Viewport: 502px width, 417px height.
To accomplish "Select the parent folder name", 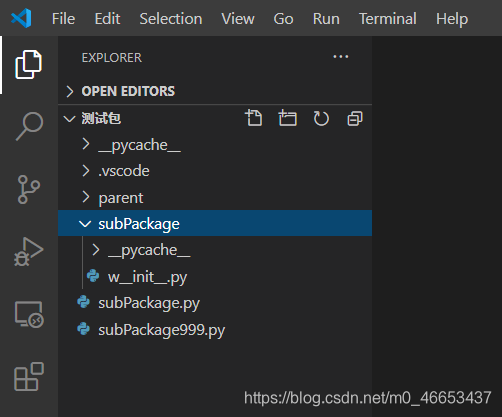I will click(x=121, y=198).
